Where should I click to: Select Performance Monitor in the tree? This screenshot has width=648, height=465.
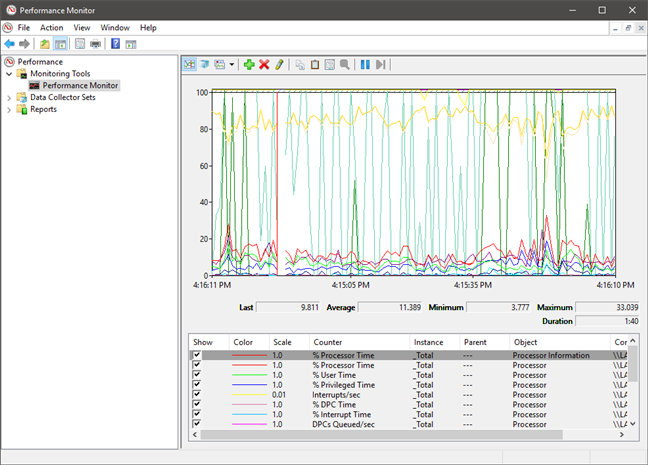coord(80,86)
